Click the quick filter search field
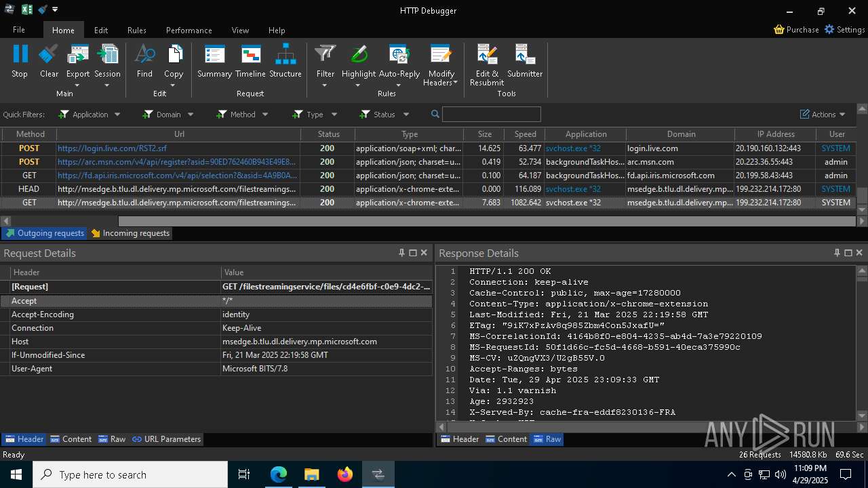 (x=492, y=115)
